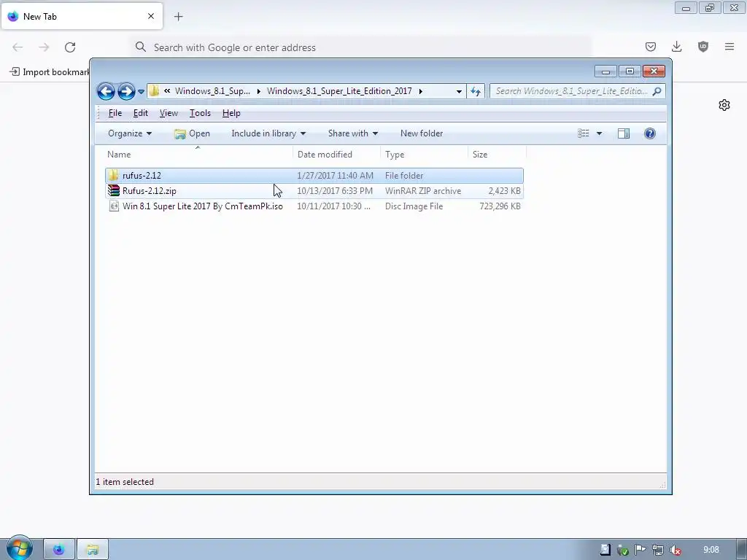Viewport: 747px width, 560px height.
Task: Click Open button in command bar
Action: [x=192, y=133]
